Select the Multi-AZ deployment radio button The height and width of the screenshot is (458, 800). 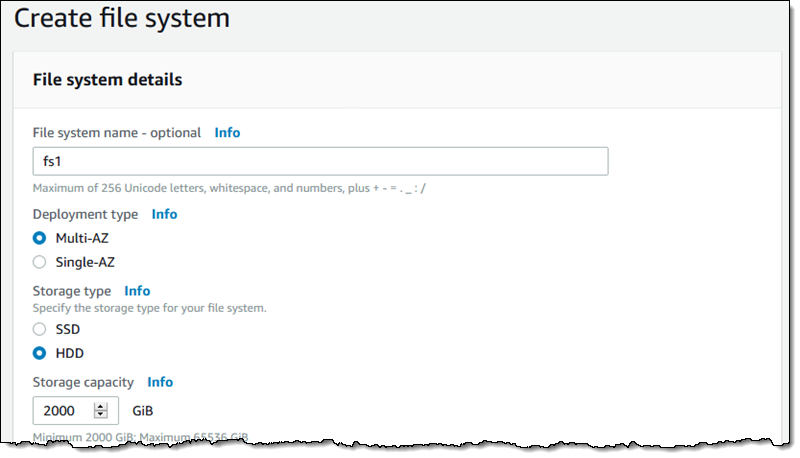pyautogui.click(x=40, y=238)
